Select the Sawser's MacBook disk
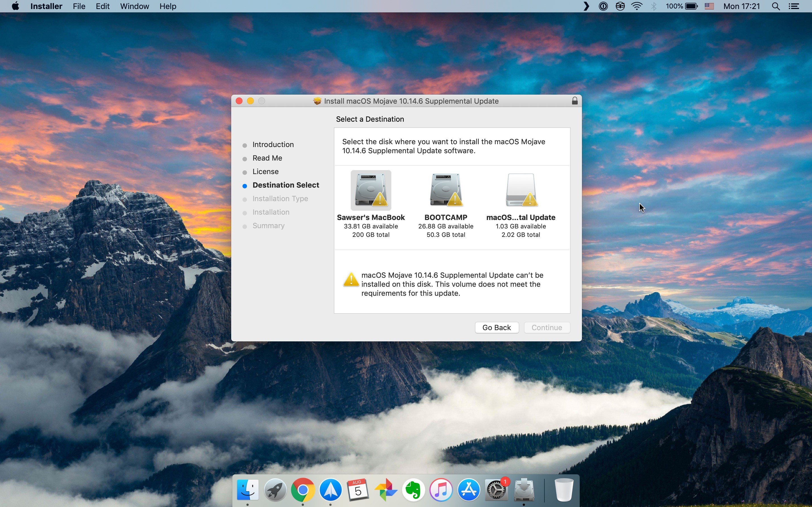 pos(371,190)
